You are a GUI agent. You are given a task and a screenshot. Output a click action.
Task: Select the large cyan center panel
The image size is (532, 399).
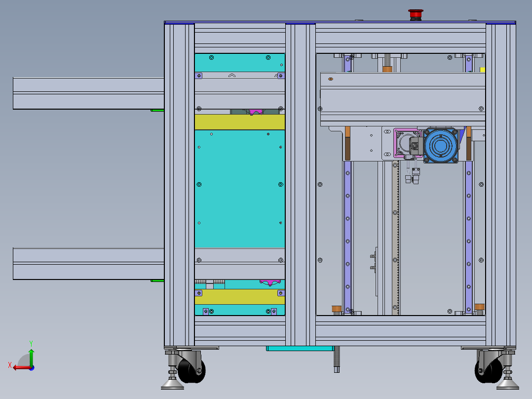239,189
